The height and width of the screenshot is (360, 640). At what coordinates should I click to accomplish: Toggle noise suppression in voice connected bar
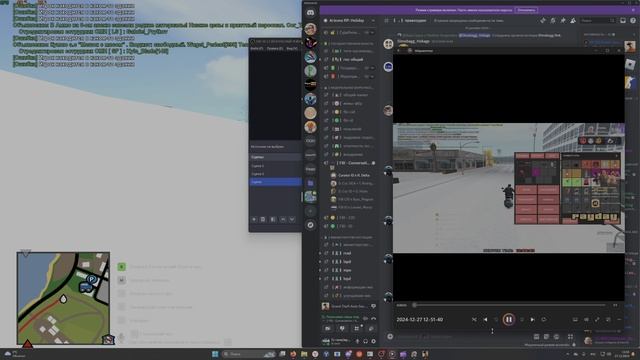[x=365, y=318]
